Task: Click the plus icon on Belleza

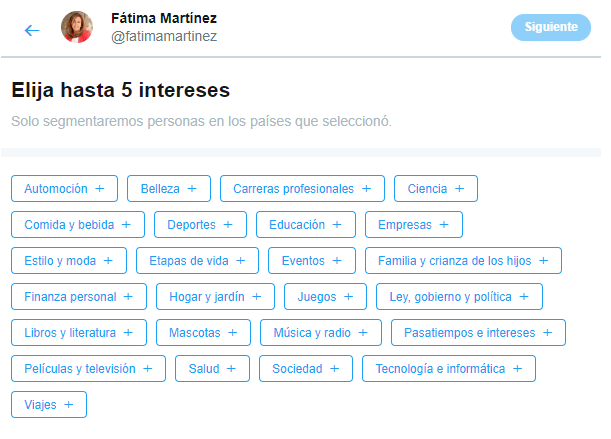Action: click(x=192, y=188)
